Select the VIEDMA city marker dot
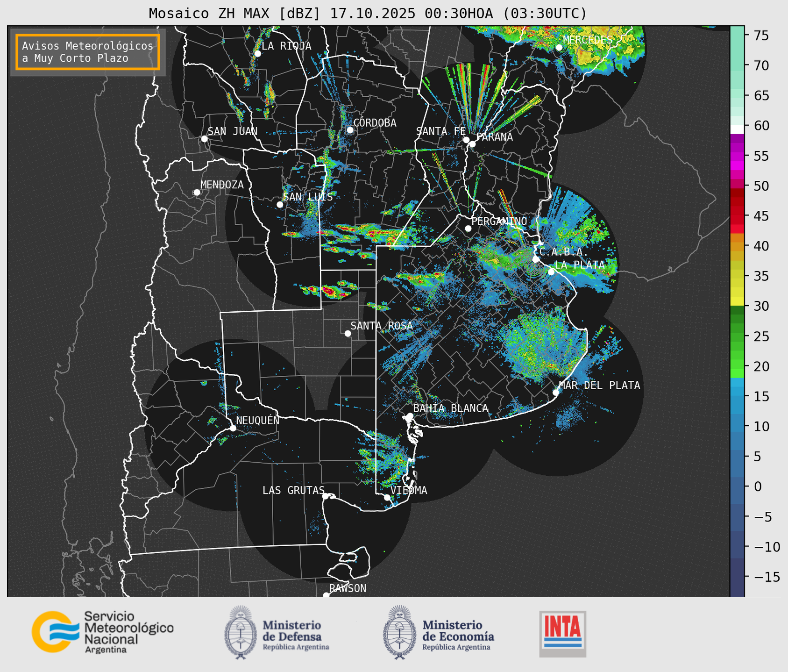Image resolution: width=788 pixels, height=672 pixels. click(x=387, y=497)
